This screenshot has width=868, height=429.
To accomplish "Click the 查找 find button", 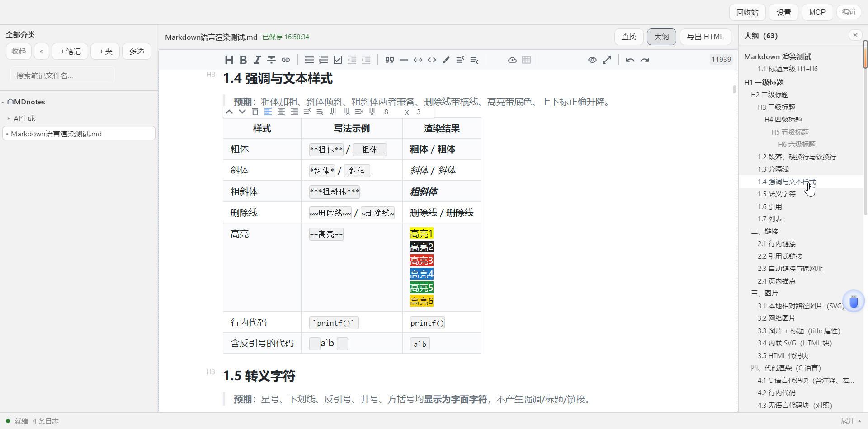I will (x=629, y=37).
